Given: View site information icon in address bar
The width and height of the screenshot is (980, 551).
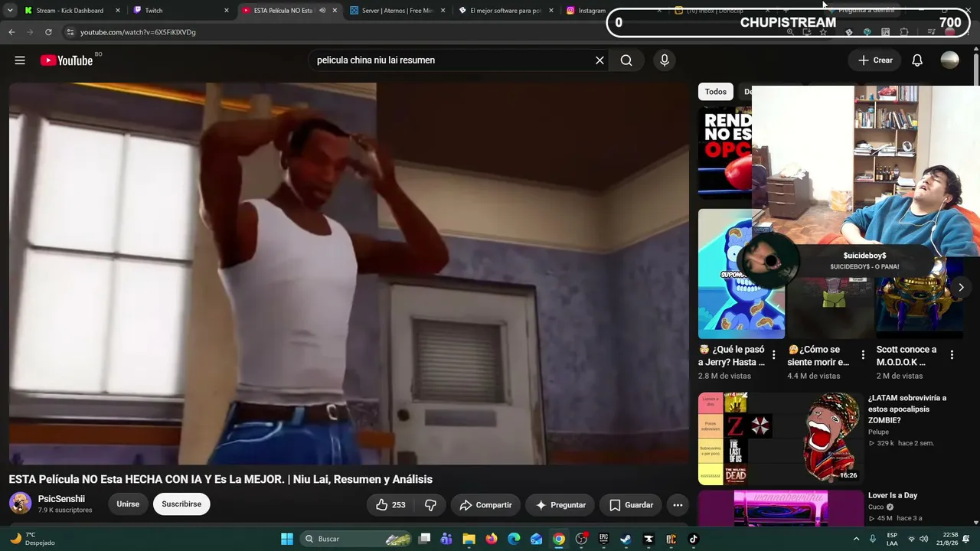Looking at the screenshot, I should (x=70, y=32).
